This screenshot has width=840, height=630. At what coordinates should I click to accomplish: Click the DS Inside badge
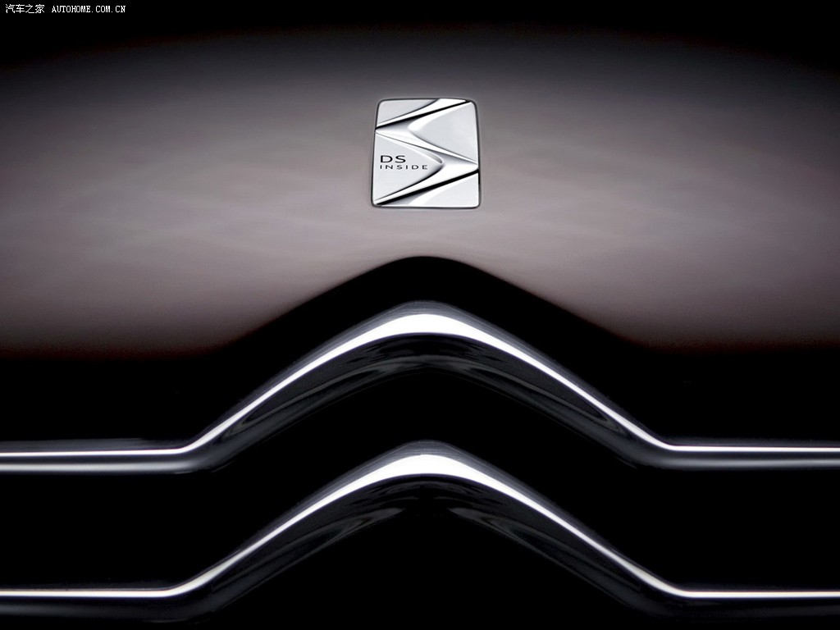(426, 153)
